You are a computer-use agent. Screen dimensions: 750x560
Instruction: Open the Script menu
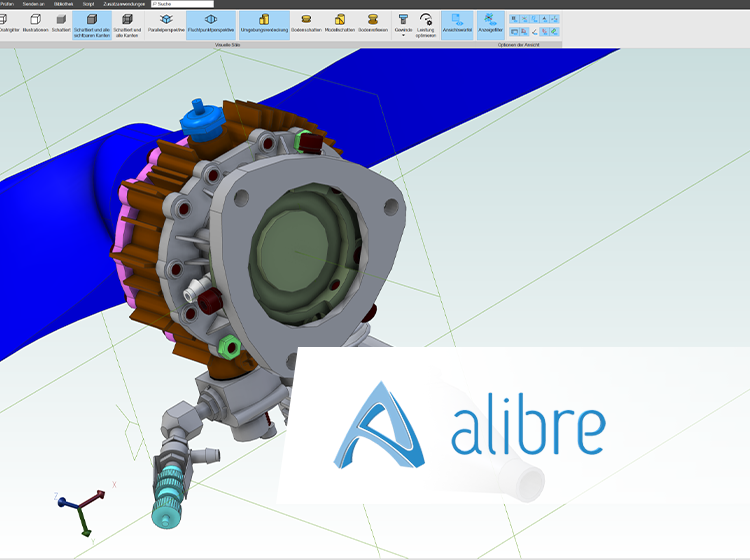coord(90,4)
